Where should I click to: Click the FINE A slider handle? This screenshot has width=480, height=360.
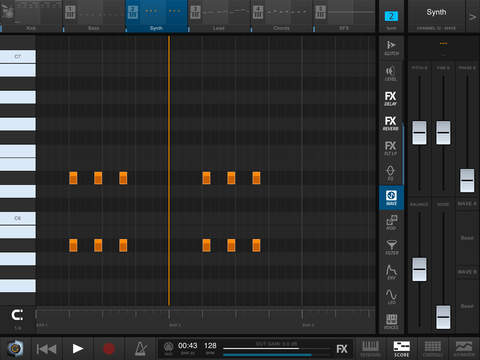coord(443,133)
